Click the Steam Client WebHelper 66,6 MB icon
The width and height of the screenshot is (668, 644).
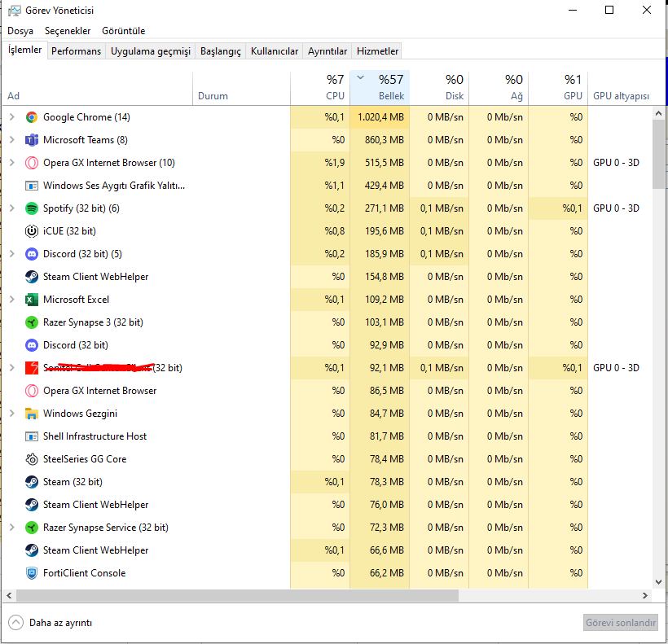click(x=32, y=550)
